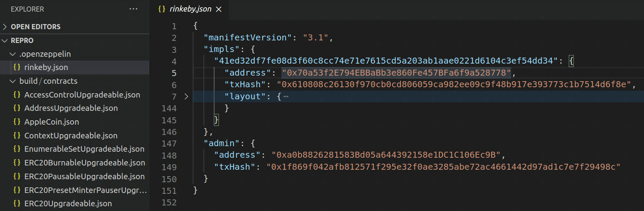The width and height of the screenshot is (644, 211).
Task: Open ERC20PausableUpgradeable.json file
Action: pos(85,177)
